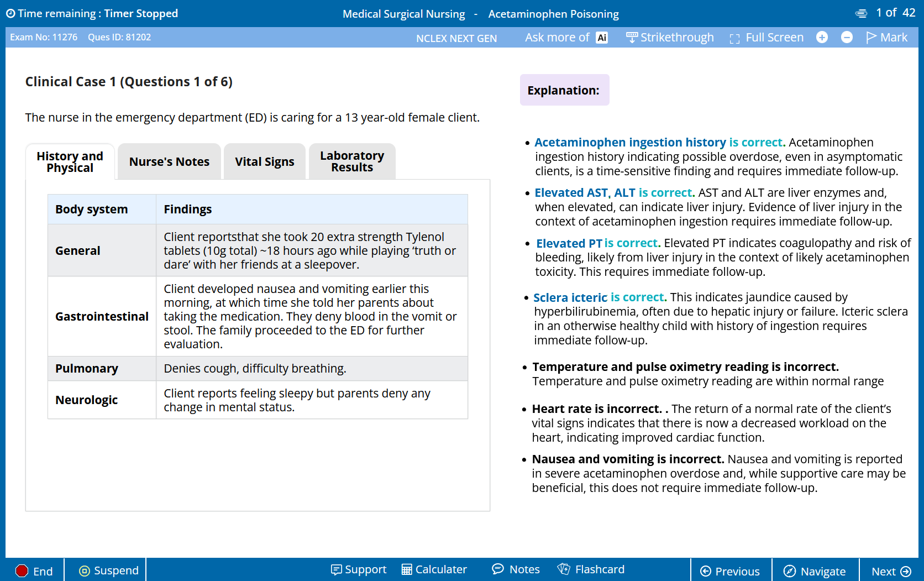The height and width of the screenshot is (581, 924).
Task: Select the General body system cell
Action: [x=102, y=250]
